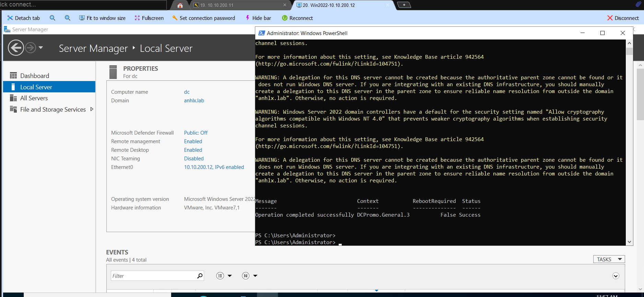The height and width of the screenshot is (297, 644).
Task: Click the zoom in magnifier icon
Action: click(52, 18)
